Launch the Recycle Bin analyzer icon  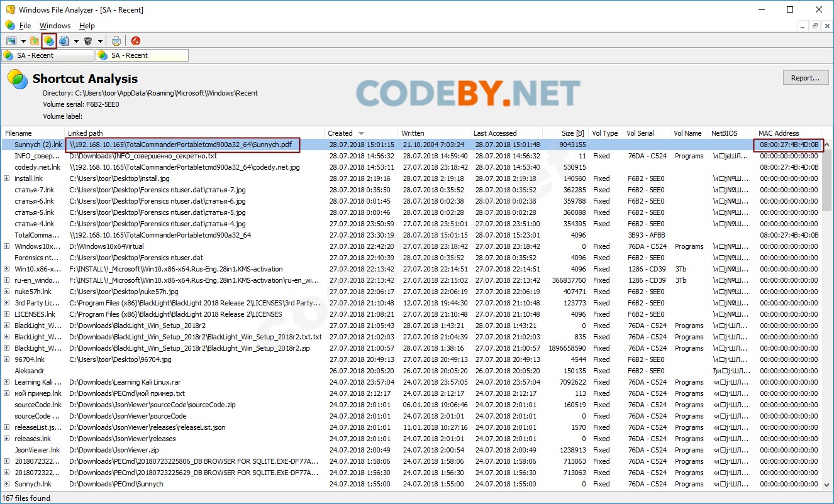click(x=88, y=41)
